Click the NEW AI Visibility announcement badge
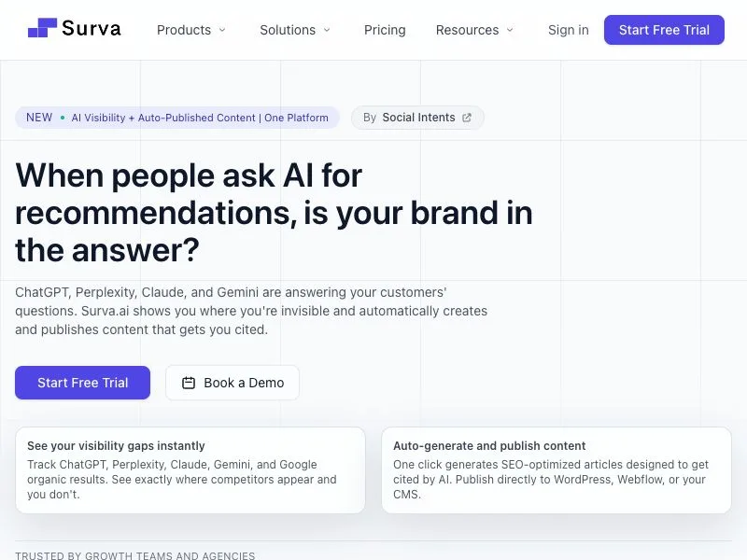Viewport: 747px width, 560px height. pyautogui.click(x=177, y=118)
